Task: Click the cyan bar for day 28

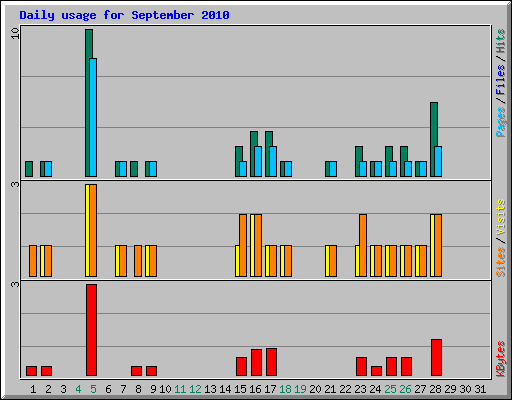Action: (438, 161)
